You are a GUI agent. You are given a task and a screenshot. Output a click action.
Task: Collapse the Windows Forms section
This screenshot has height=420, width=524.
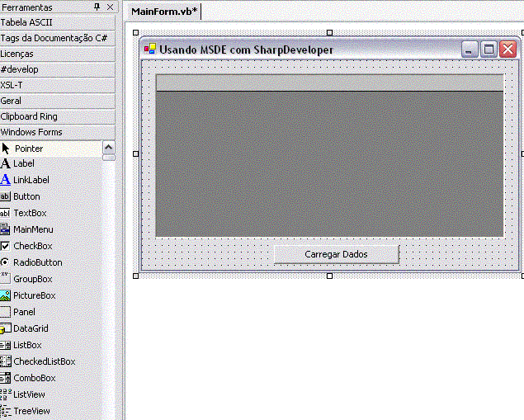point(58,132)
